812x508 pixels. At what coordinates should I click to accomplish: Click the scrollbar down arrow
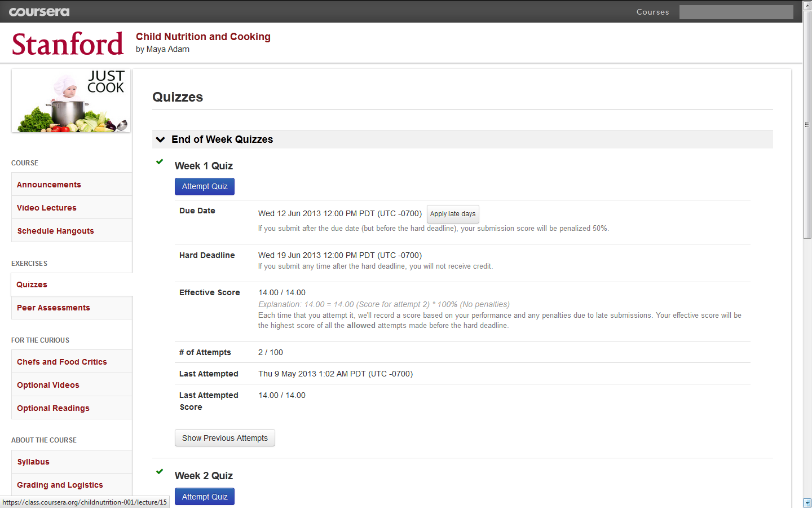tap(807, 503)
